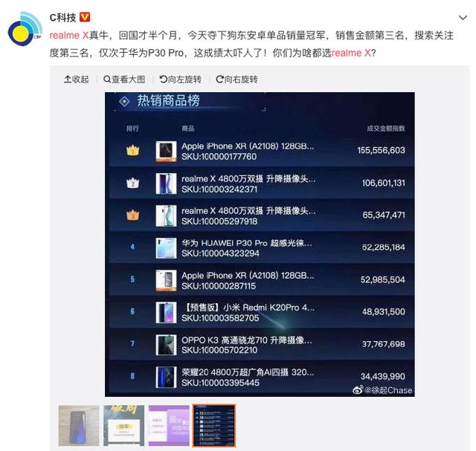
Task: Click the gold crown rank 1 icon
Action: tap(132, 150)
